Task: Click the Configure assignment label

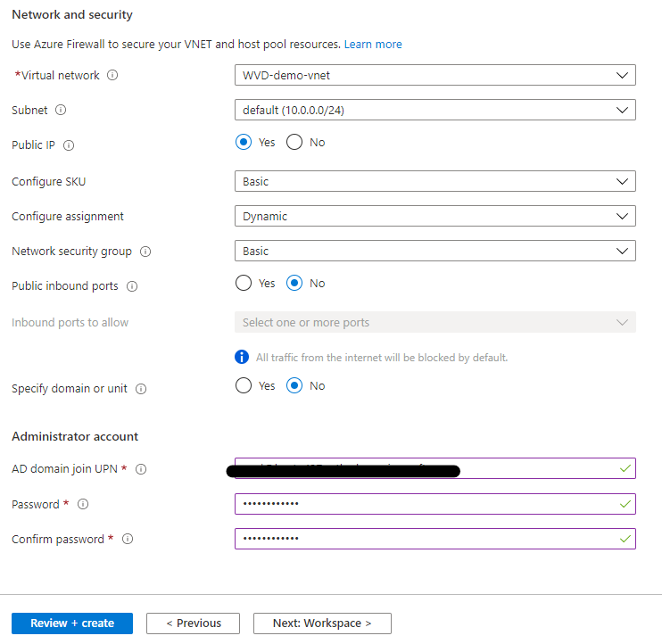Action: tap(68, 217)
